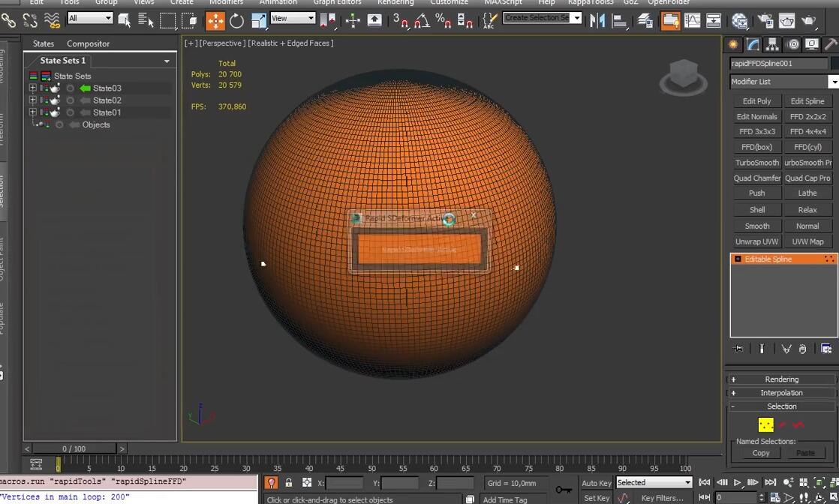Switch to the Hierarchy command panel tab
The height and width of the screenshot is (504, 839).
pyautogui.click(x=772, y=44)
